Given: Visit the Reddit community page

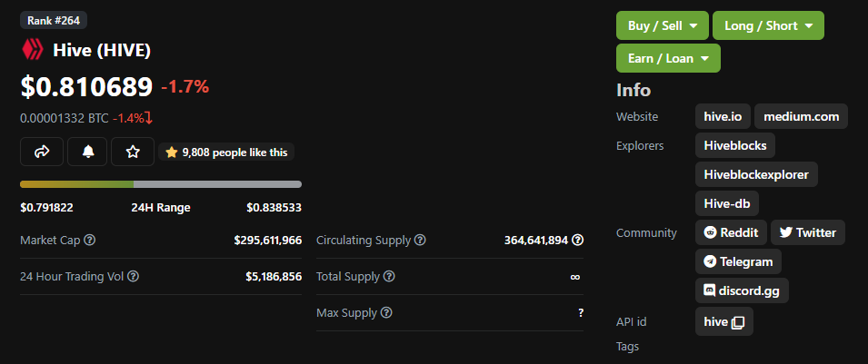Looking at the screenshot, I should coord(731,232).
